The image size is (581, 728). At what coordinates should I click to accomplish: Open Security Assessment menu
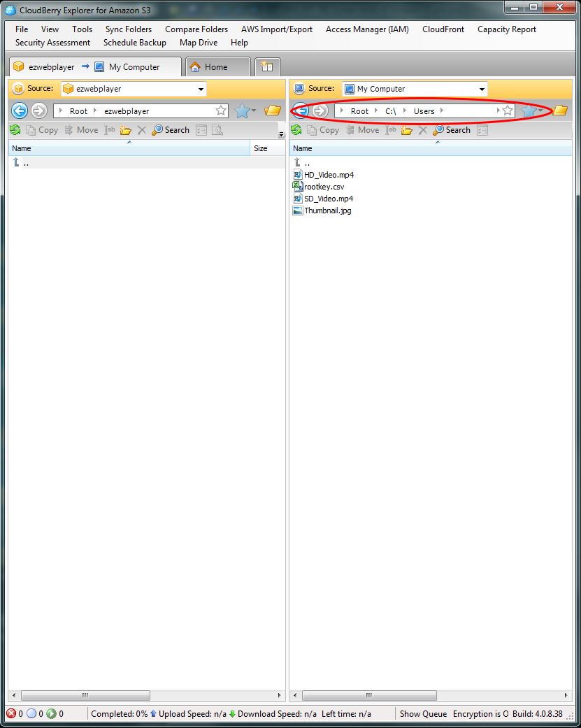[x=52, y=43]
